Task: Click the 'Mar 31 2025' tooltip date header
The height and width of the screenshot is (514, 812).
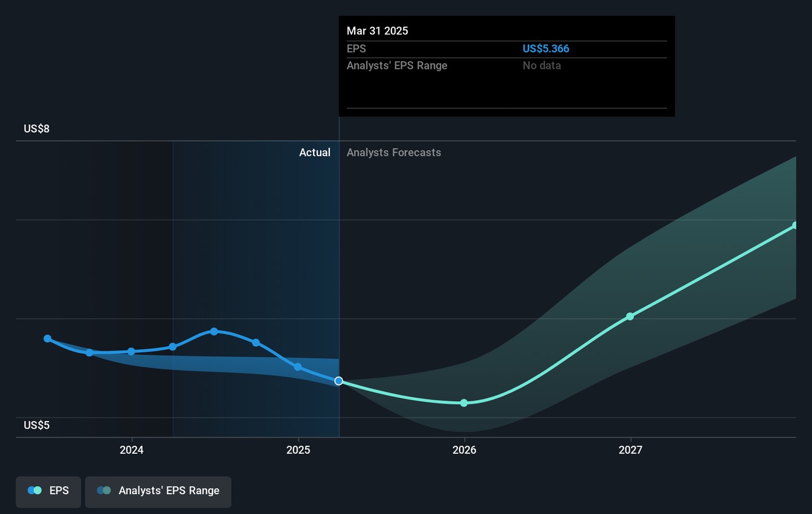Action: (x=377, y=31)
